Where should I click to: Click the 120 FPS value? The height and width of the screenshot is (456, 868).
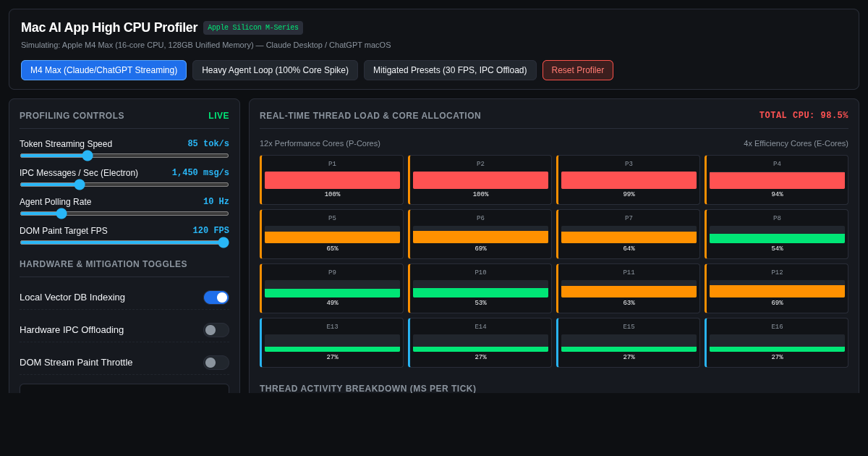pos(210,231)
